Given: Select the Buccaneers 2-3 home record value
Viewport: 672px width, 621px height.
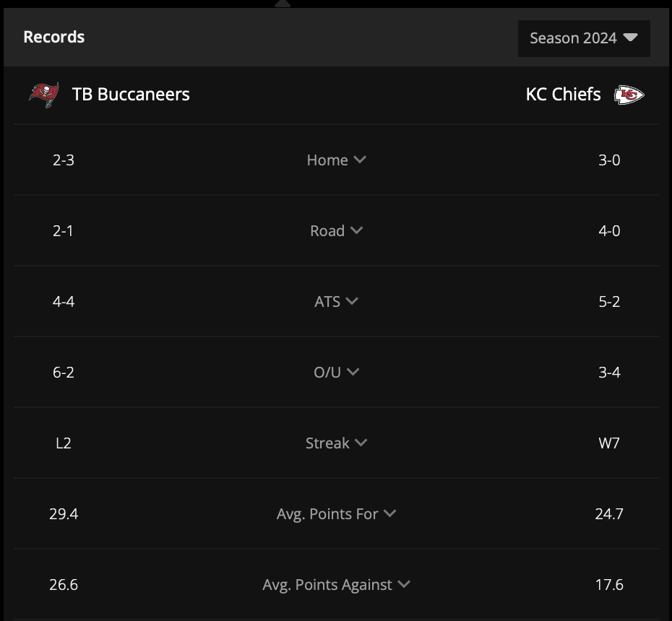Looking at the screenshot, I should (64, 160).
